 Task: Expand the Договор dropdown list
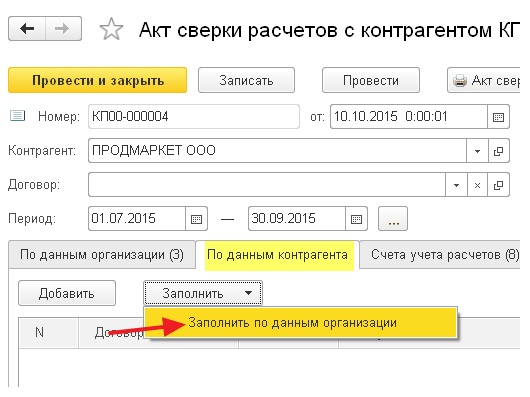point(456,185)
